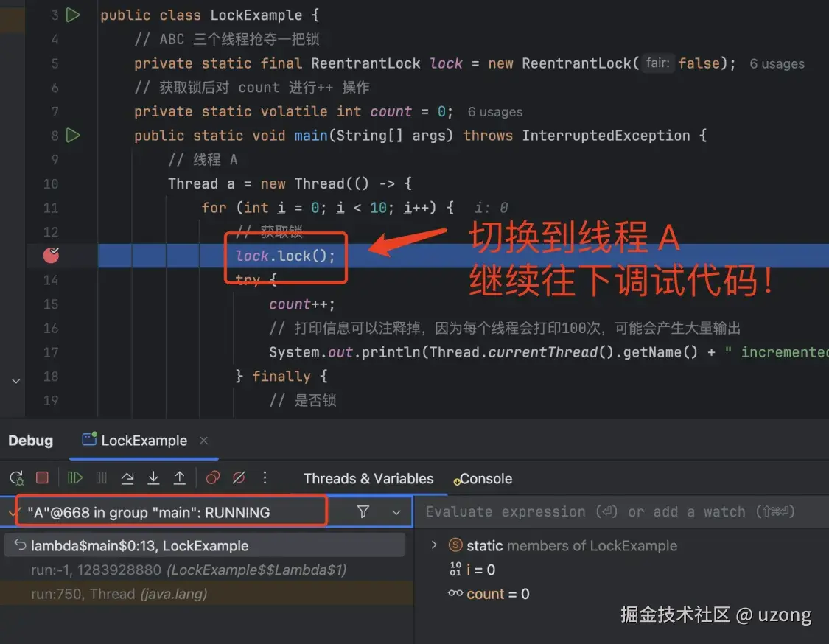This screenshot has width=829, height=644.
Task: Run the main method from the gutter
Action: 73,136
